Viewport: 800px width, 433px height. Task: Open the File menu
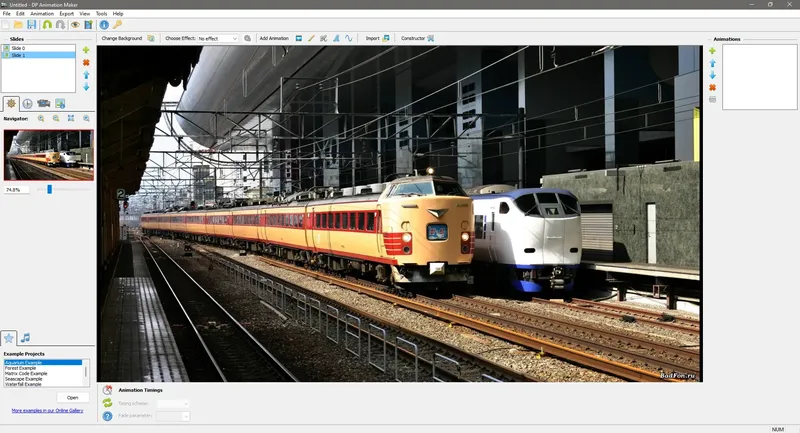7,14
